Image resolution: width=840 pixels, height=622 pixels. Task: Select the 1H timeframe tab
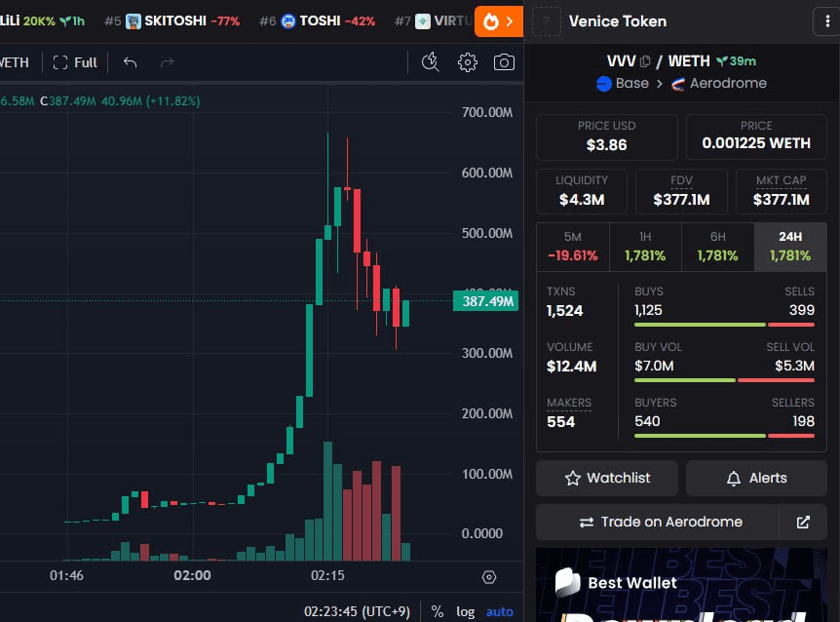(x=645, y=247)
